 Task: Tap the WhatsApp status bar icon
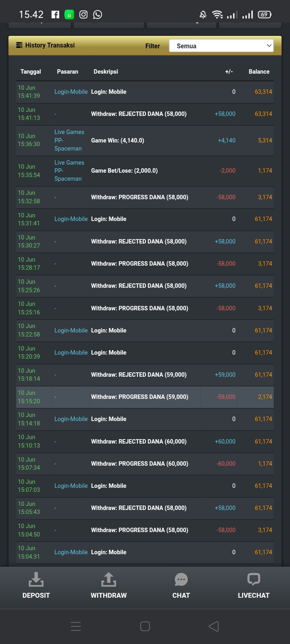click(x=97, y=14)
